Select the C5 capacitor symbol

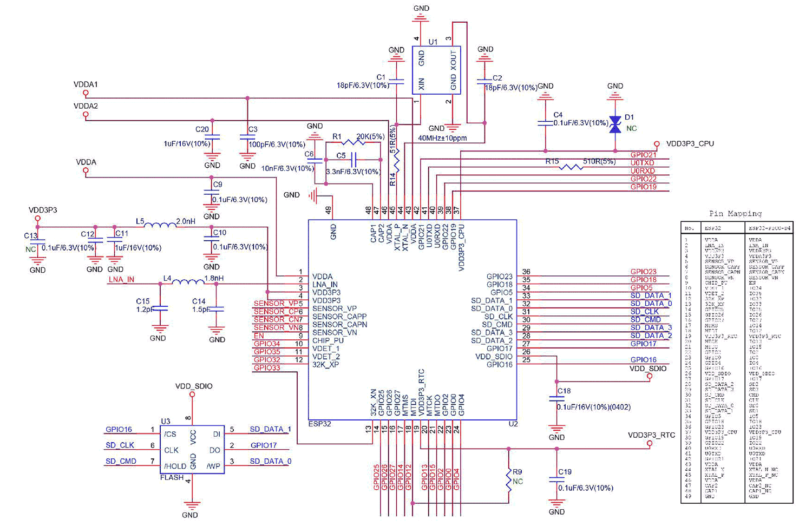[353, 160]
